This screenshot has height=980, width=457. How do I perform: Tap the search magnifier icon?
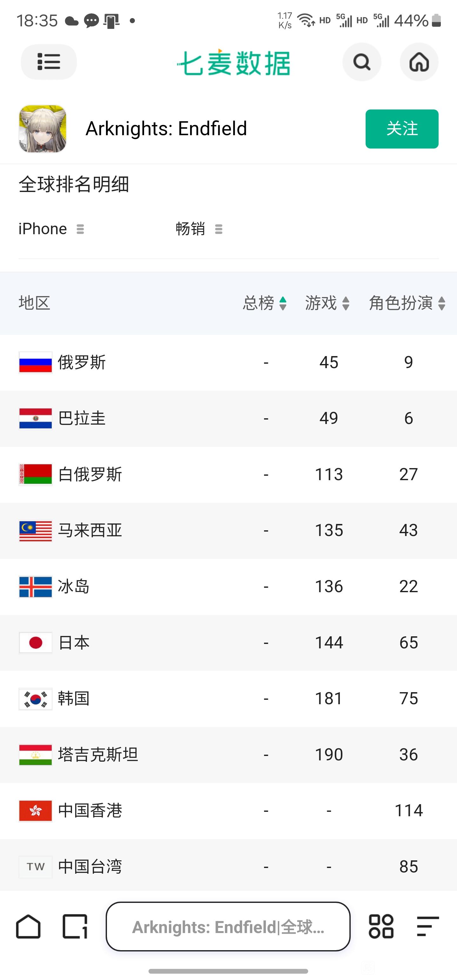pyautogui.click(x=362, y=62)
